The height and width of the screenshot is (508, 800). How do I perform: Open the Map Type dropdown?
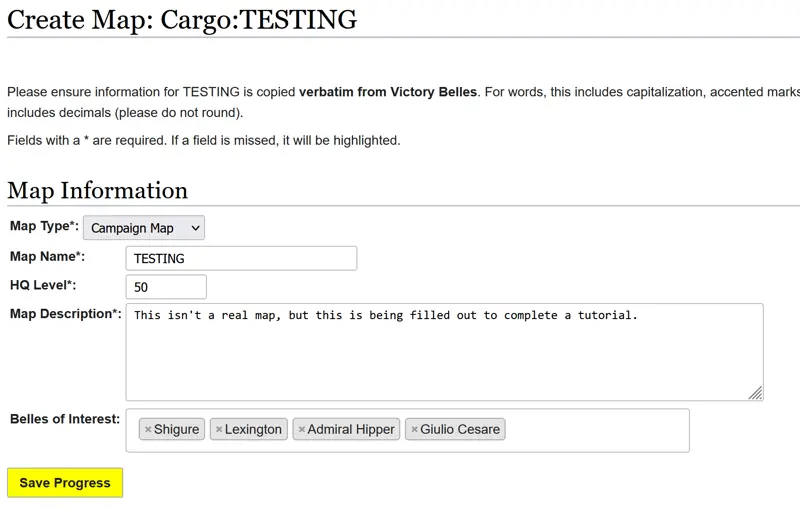tap(144, 228)
